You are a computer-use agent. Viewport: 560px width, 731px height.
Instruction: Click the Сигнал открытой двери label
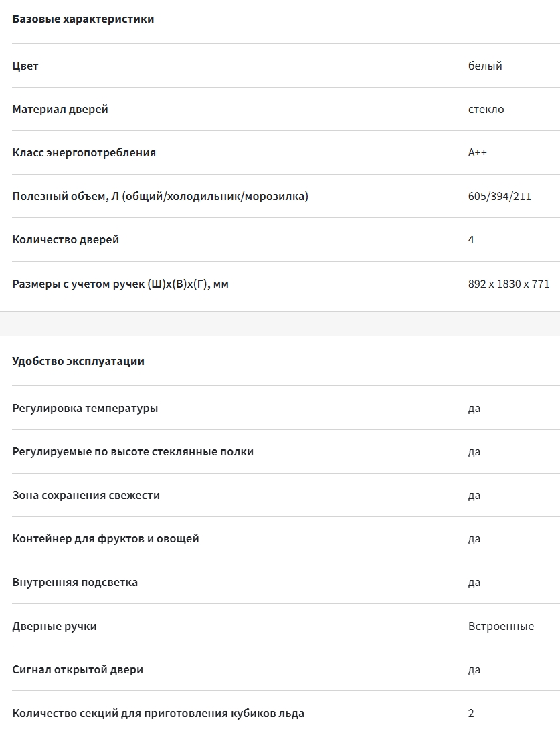pos(78,669)
